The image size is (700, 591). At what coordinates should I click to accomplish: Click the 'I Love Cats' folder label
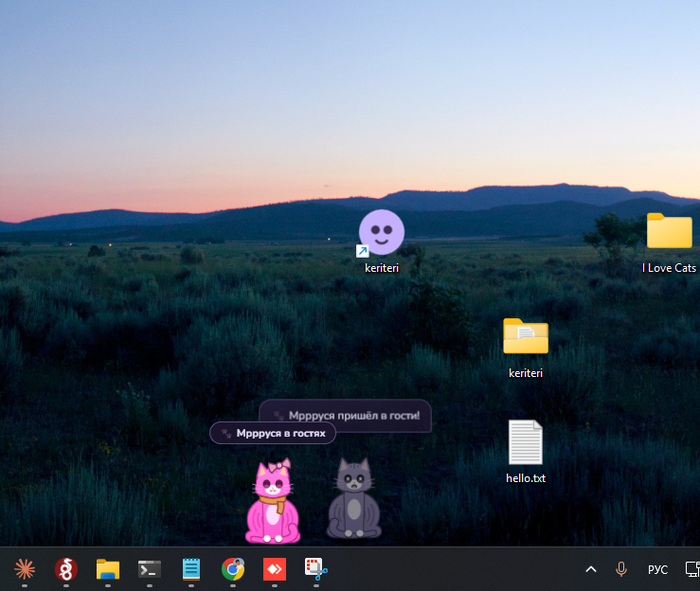pos(669,268)
